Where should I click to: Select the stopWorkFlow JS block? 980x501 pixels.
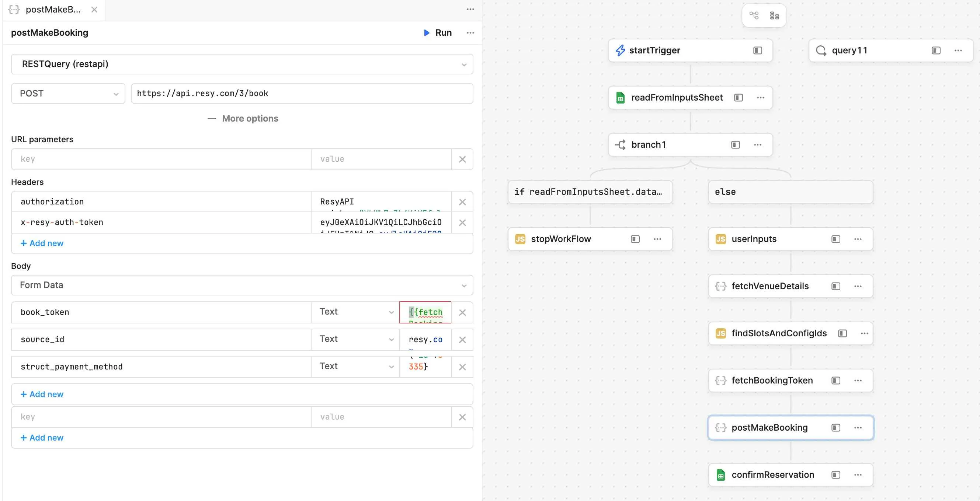tap(590, 239)
